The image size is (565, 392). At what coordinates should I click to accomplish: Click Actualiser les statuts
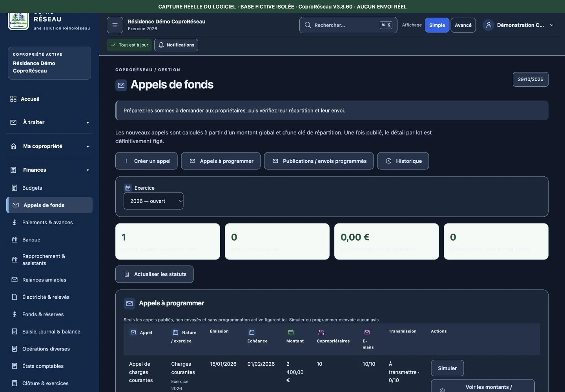click(x=154, y=274)
